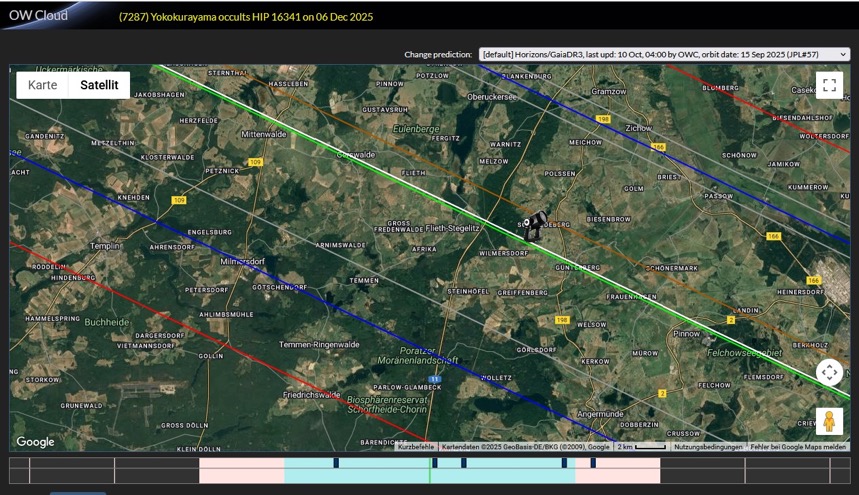
Task: Select the yellow Street View pegman
Action: click(x=829, y=422)
